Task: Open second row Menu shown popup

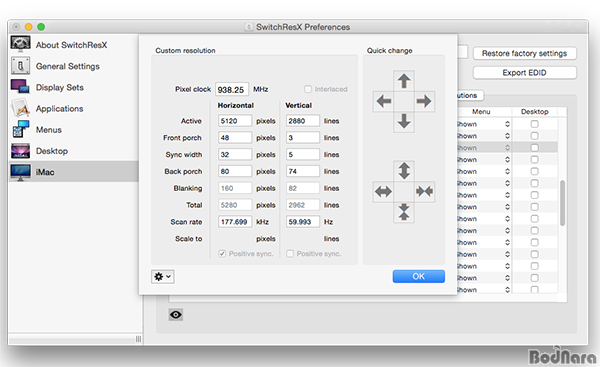Action: [x=484, y=136]
